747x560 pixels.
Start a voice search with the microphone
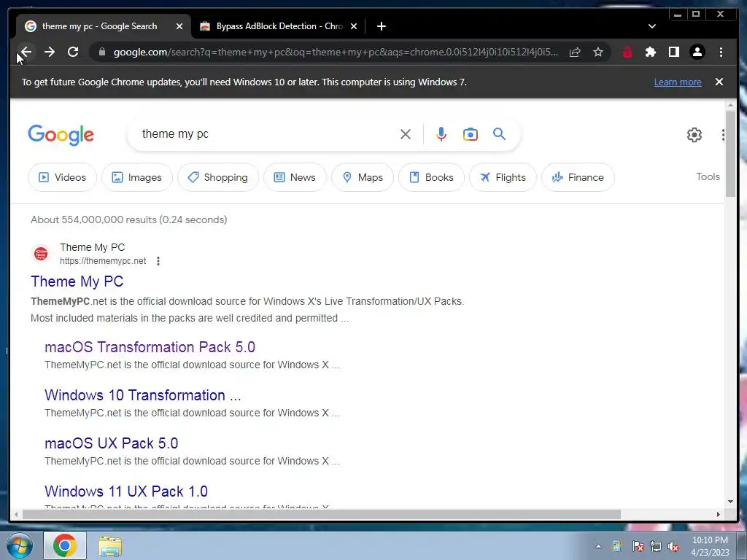point(441,134)
